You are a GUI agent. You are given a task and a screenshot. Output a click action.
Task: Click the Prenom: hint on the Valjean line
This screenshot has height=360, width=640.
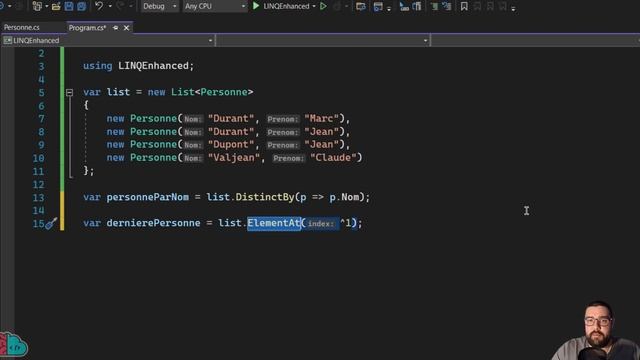289,158
